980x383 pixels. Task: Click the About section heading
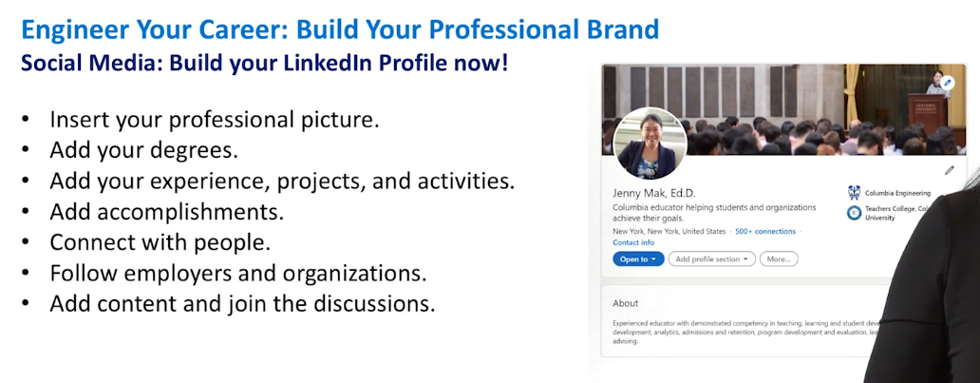click(625, 303)
